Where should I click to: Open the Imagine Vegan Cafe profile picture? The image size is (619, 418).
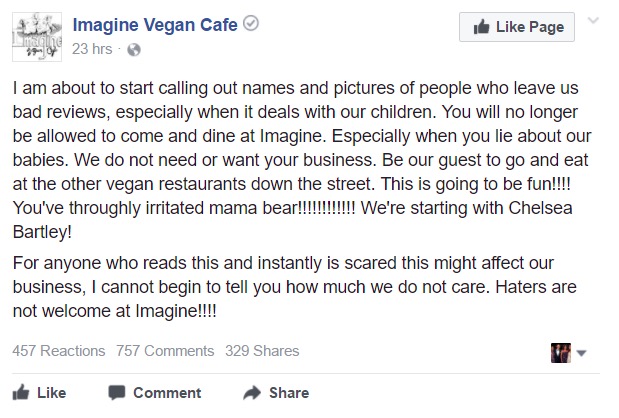(36, 35)
